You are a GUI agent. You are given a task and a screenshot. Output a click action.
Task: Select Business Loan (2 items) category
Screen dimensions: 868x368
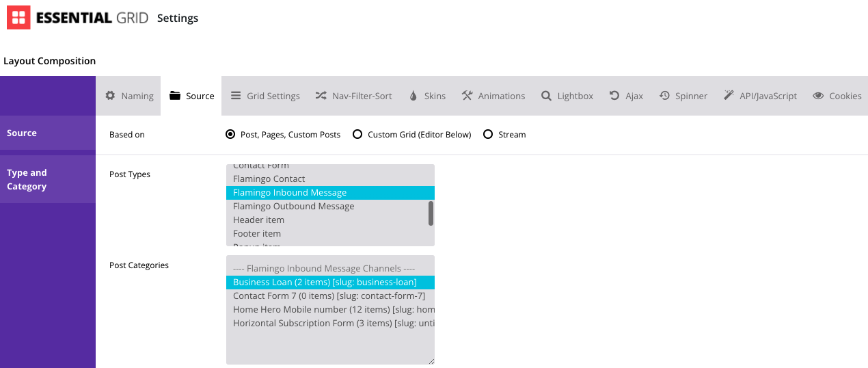pos(330,282)
